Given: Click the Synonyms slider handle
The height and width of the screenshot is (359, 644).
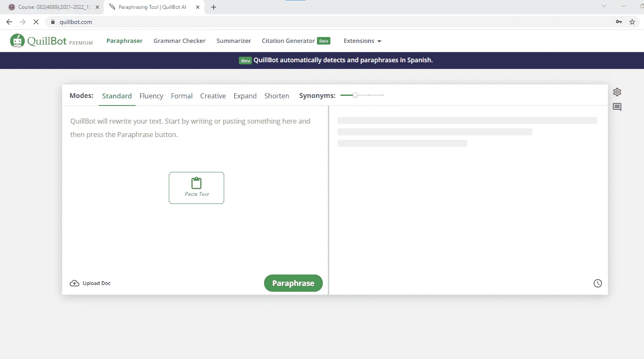Looking at the screenshot, I should coord(355,95).
